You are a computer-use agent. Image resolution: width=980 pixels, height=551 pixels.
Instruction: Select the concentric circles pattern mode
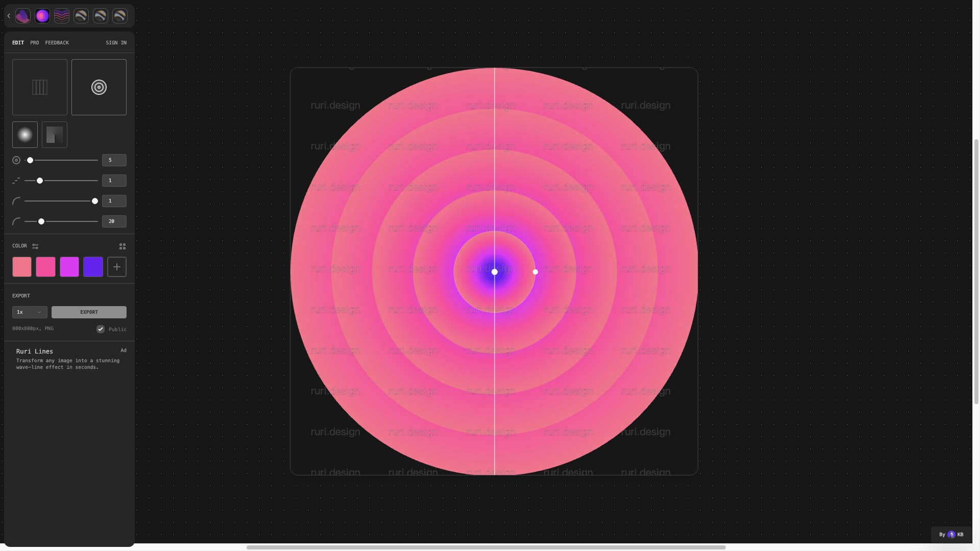99,87
